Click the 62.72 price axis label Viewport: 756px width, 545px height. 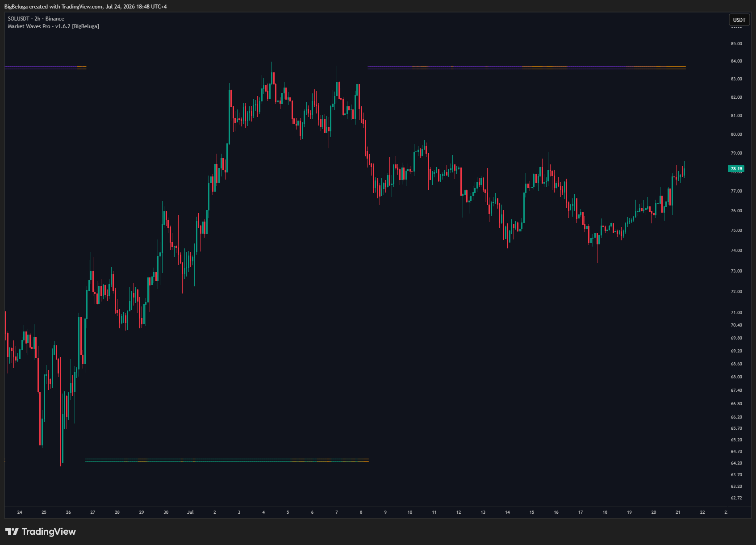coord(736,498)
